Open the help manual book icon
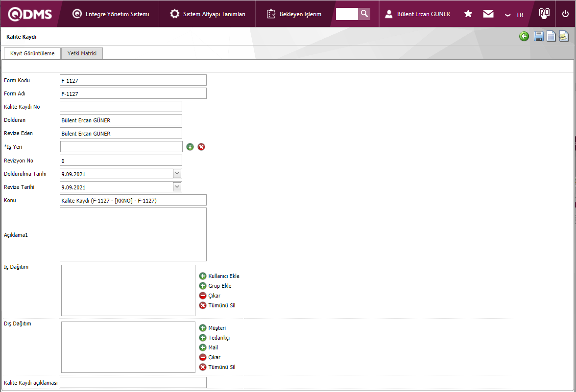 point(544,14)
